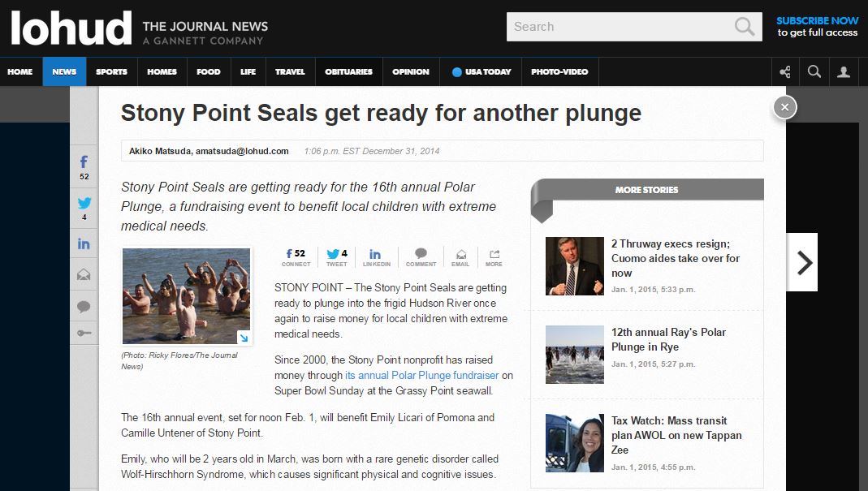Follow 'its annual Polar Plunge fundraiser' link
Screen dimensions: 868x491
coord(422,375)
